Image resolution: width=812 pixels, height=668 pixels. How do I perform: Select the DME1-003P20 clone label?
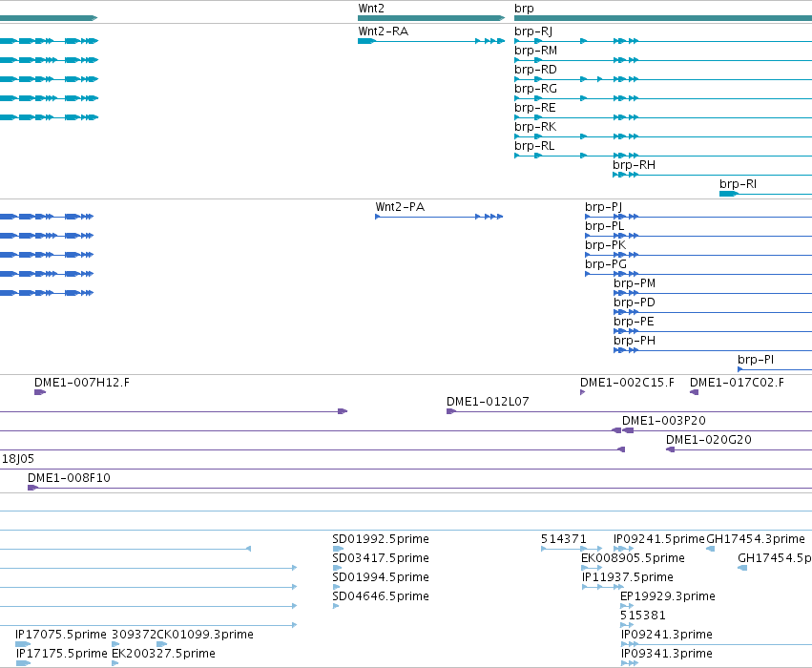click(x=664, y=421)
